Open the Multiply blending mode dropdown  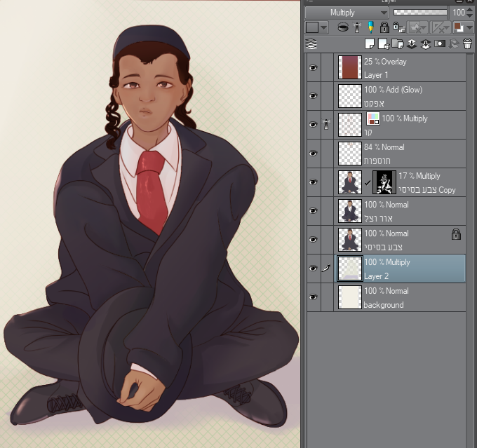(347, 13)
